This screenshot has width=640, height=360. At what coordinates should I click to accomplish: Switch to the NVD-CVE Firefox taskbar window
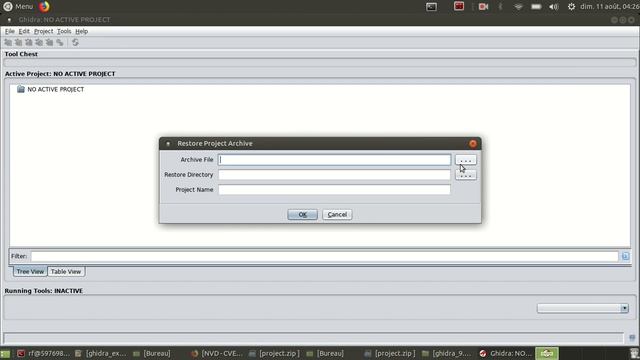(x=217, y=353)
